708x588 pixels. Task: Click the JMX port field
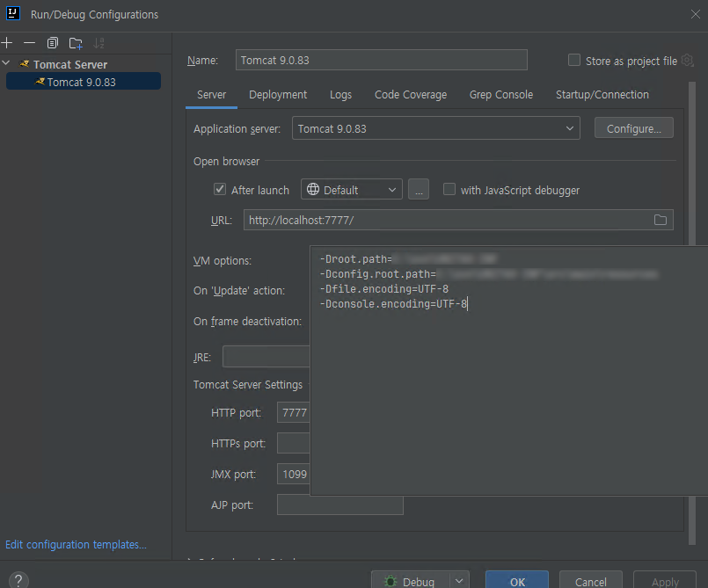tap(294, 474)
